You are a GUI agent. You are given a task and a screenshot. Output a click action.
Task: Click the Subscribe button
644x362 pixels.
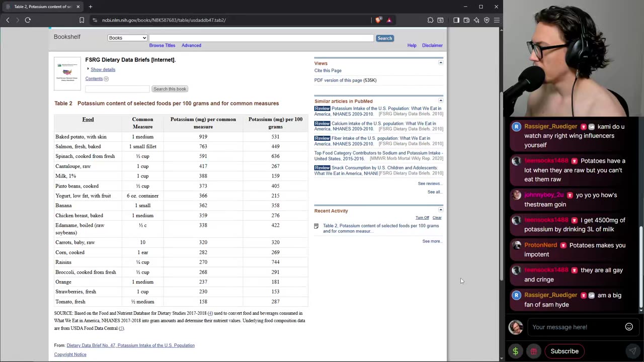(565, 351)
